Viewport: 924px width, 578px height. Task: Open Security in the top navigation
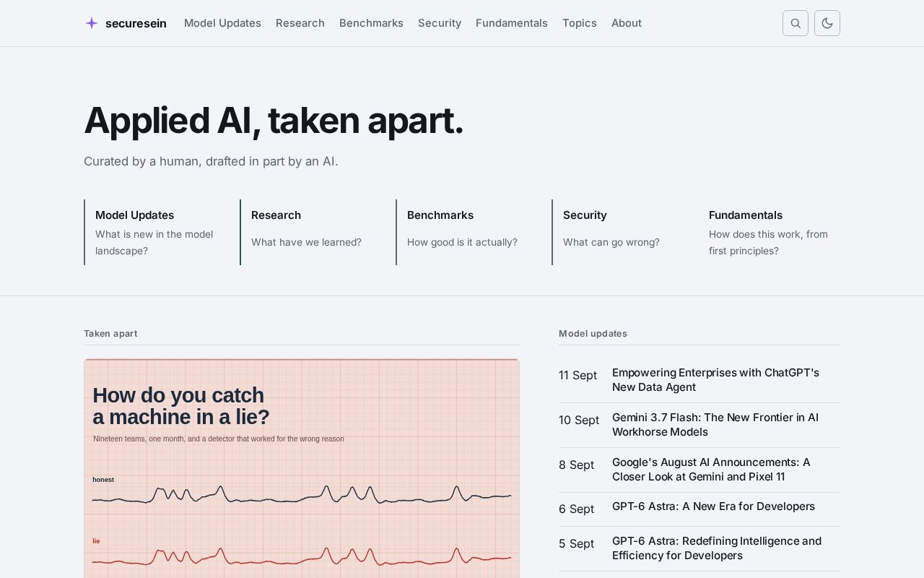[x=440, y=23]
